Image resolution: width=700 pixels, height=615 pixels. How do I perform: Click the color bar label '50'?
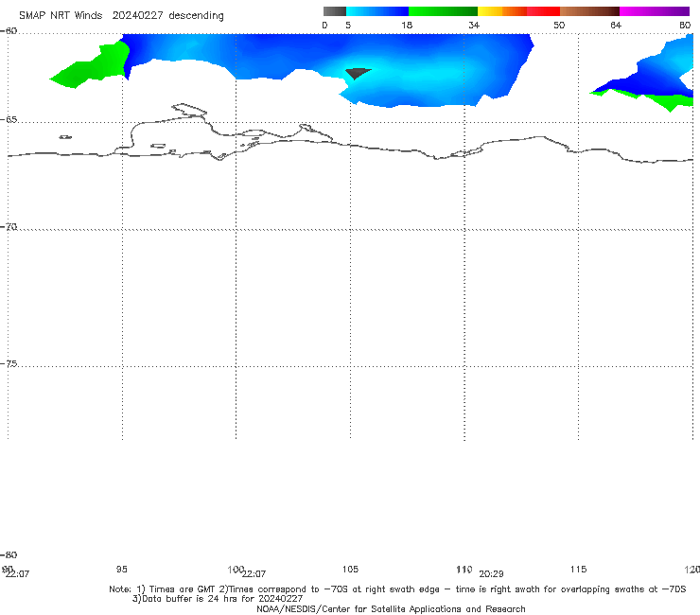coord(559,25)
